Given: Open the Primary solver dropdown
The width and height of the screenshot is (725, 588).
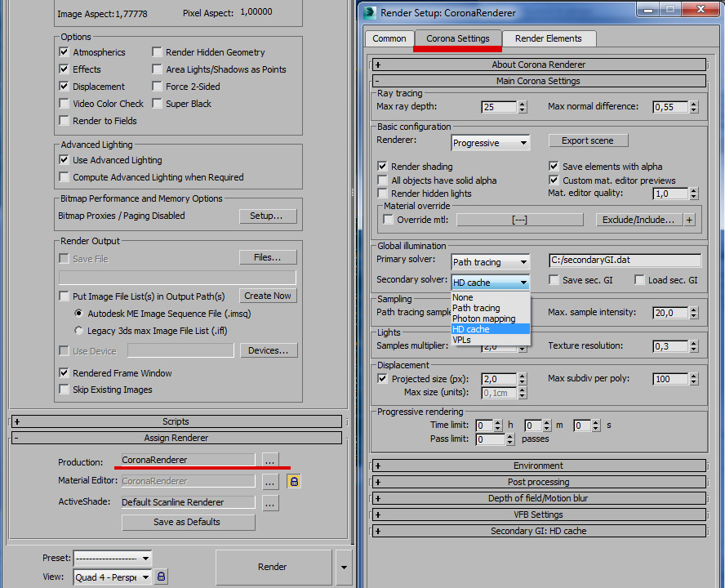Looking at the screenshot, I should (x=491, y=262).
